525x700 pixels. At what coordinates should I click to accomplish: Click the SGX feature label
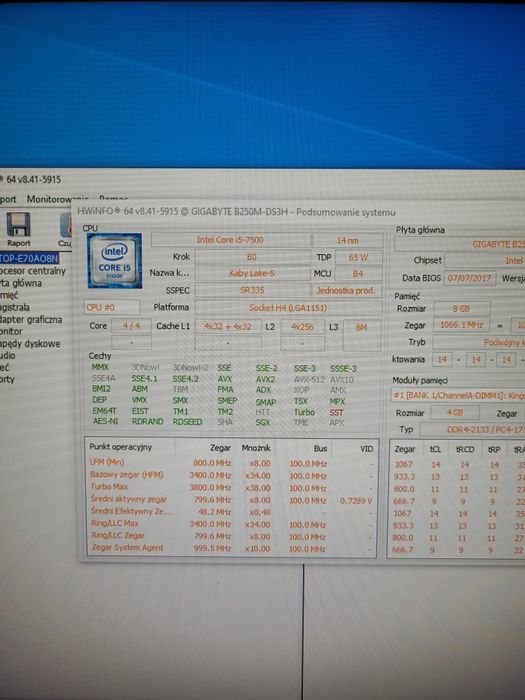tap(262, 422)
